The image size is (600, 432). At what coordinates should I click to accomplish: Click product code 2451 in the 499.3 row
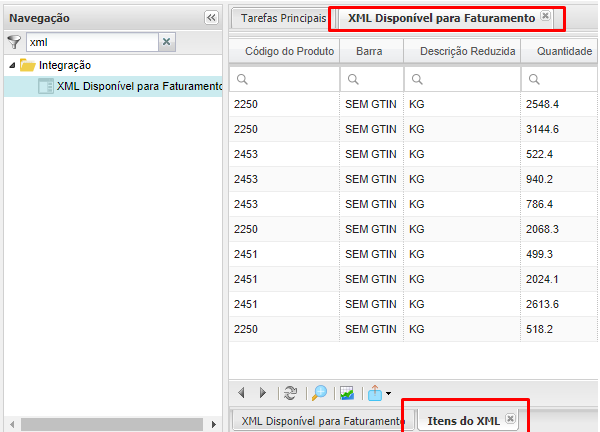coord(246,254)
